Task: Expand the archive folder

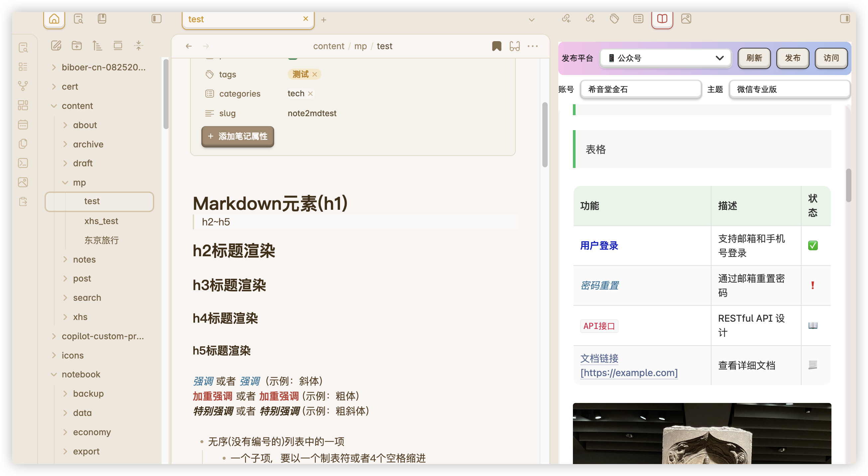Action: [x=65, y=144]
